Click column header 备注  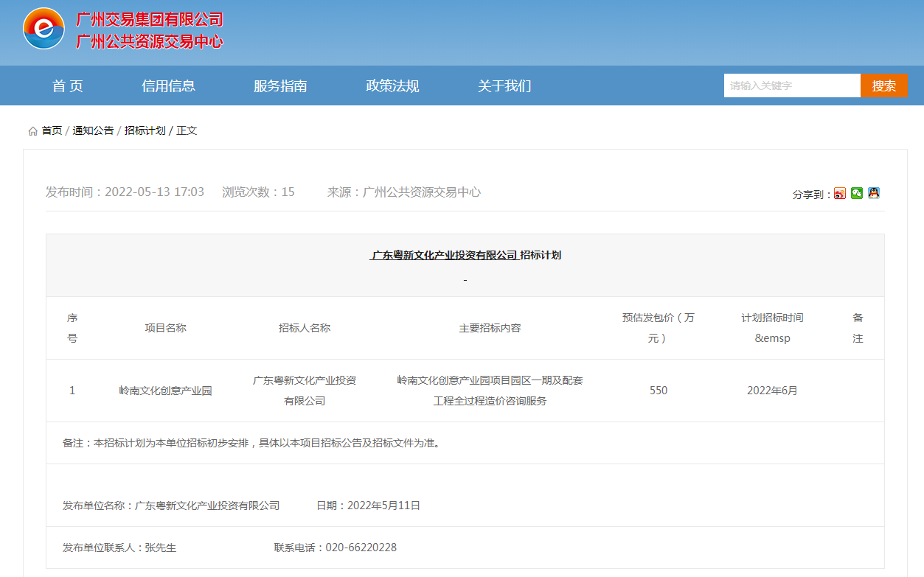pyautogui.click(x=858, y=328)
